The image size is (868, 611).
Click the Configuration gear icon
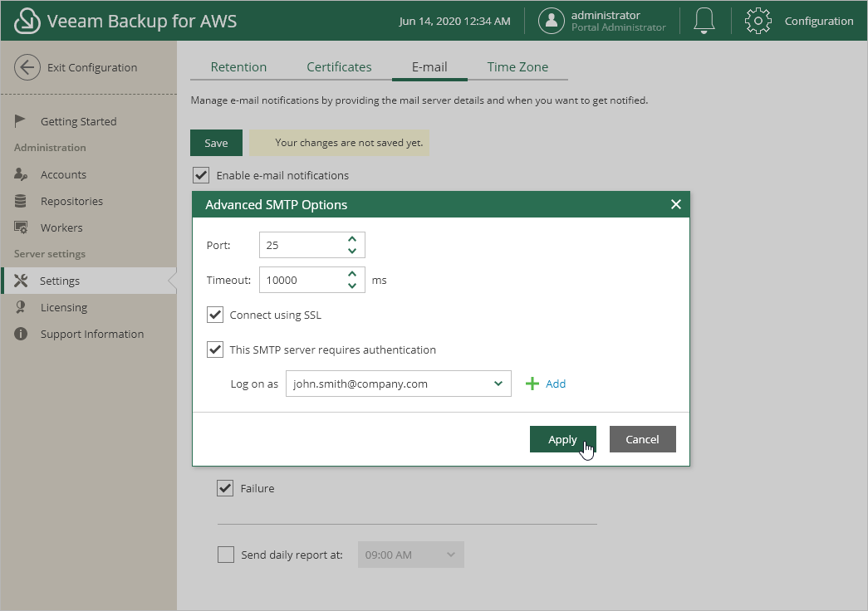point(758,21)
